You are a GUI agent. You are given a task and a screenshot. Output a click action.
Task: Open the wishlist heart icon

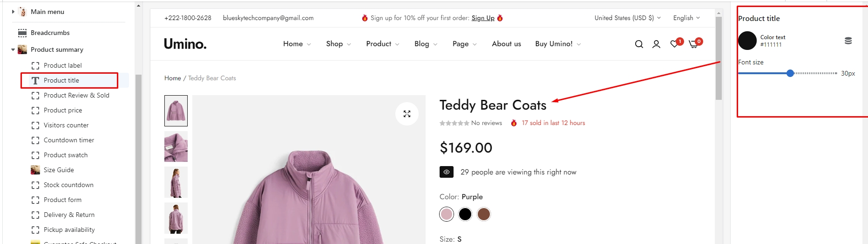click(674, 44)
